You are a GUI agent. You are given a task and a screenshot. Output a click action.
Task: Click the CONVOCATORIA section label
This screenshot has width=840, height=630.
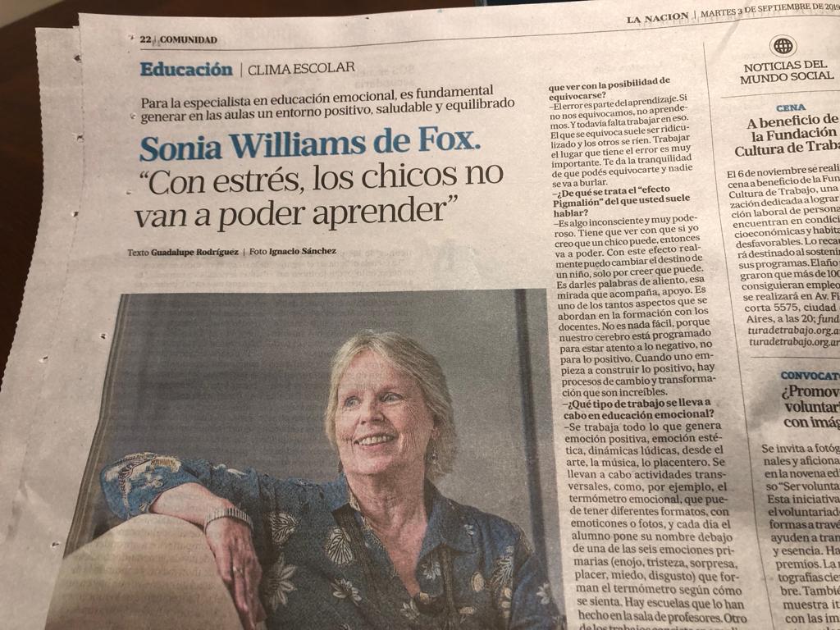[810, 376]
